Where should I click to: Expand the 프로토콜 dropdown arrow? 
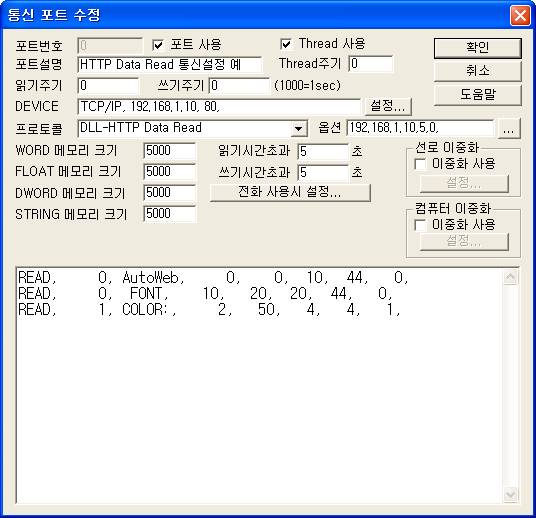[298, 129]
